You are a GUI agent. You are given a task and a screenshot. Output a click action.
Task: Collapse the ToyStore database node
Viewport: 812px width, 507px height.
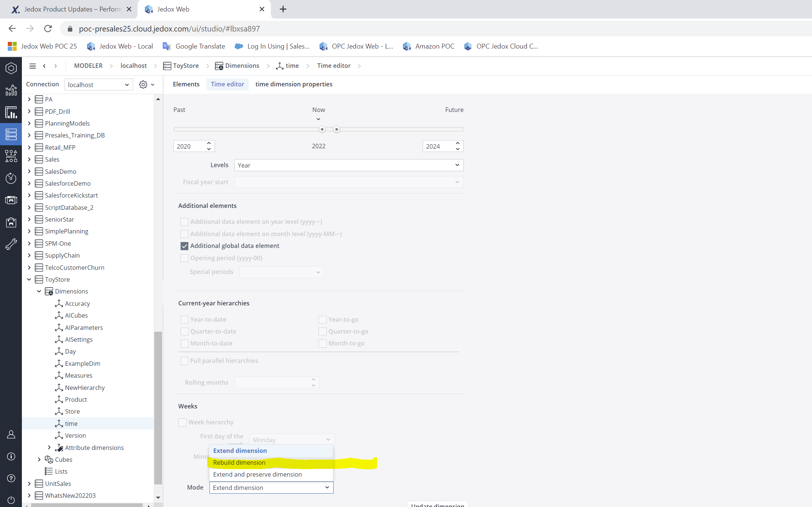pos(29,279)
